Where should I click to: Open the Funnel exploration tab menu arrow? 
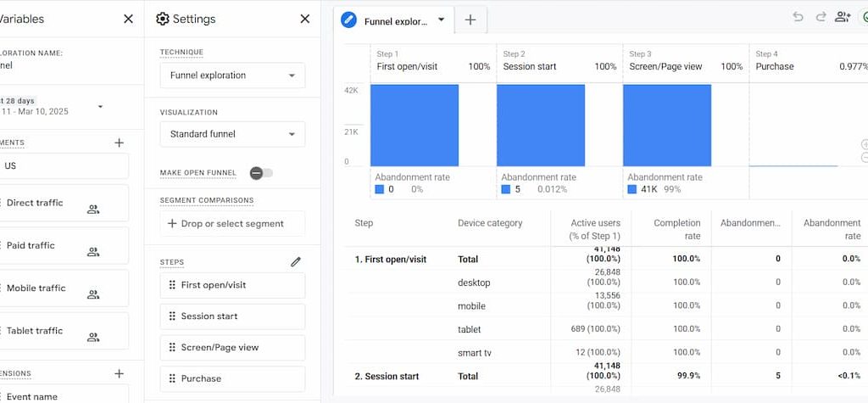[441, 20]
